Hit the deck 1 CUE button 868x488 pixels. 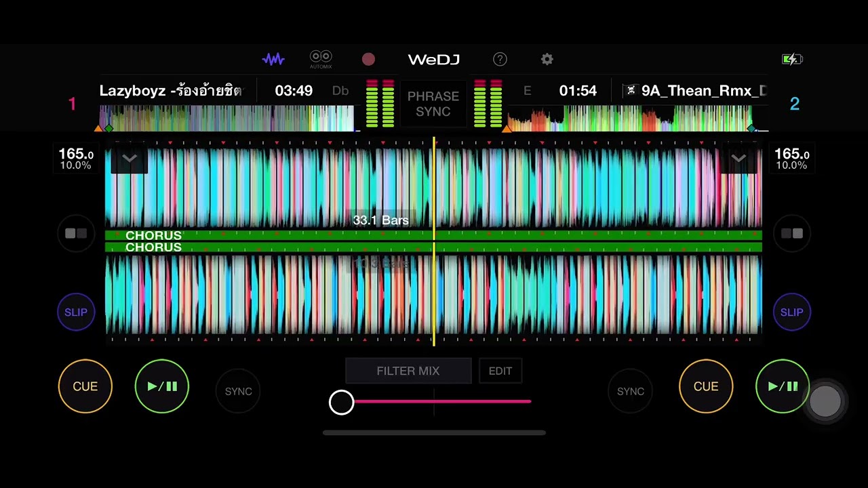[85, 386]
